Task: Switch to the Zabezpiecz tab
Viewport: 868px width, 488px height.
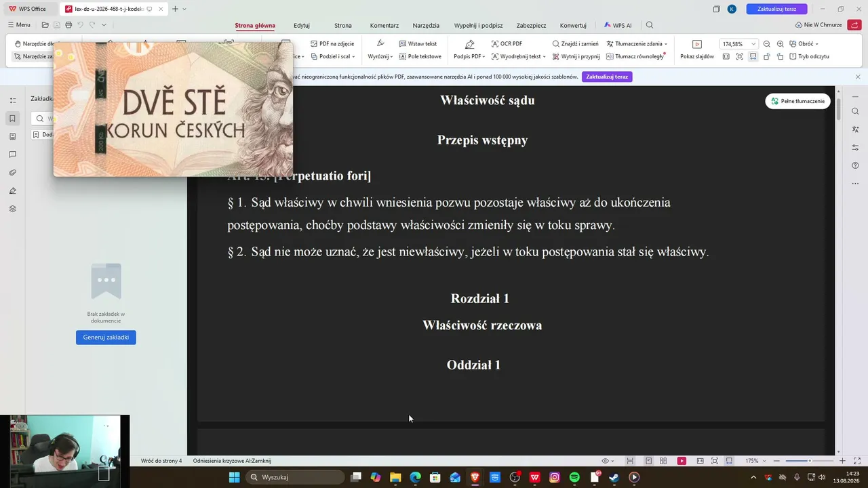Action: point(531,25)
